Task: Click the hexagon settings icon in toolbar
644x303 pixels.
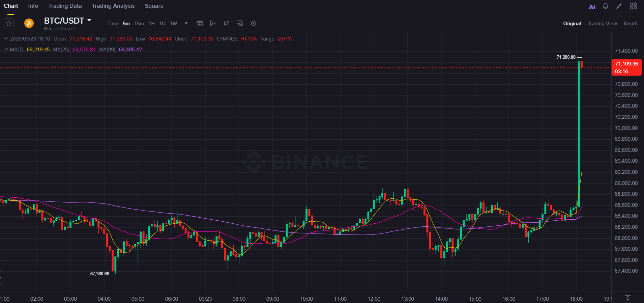Action: [254, 23]
